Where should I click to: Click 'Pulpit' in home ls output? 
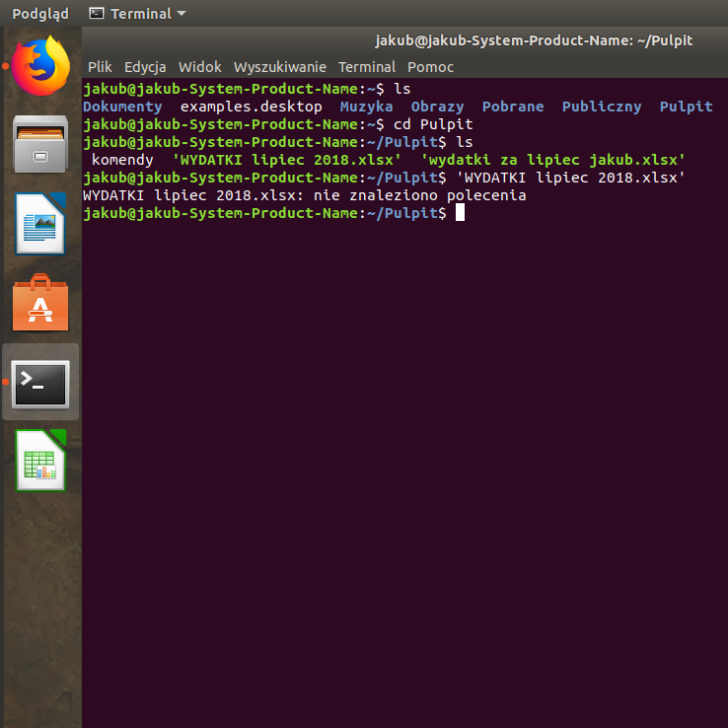point(687,107)
